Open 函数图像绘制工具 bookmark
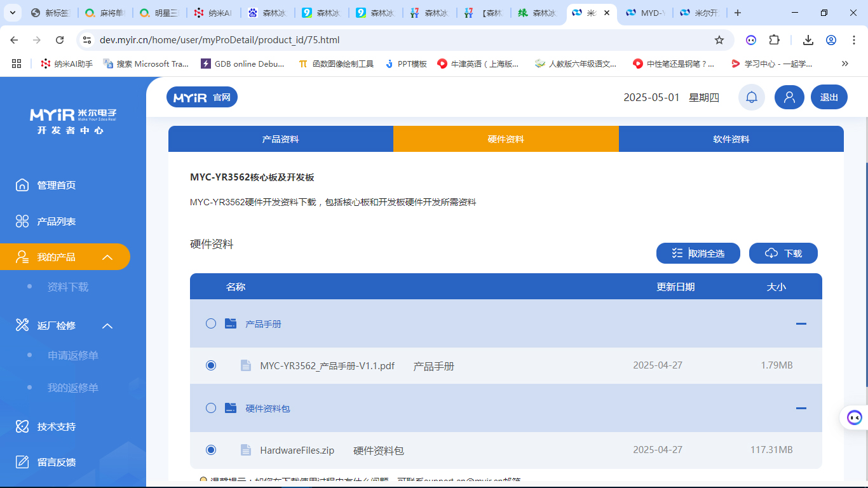 coord(337,64)
